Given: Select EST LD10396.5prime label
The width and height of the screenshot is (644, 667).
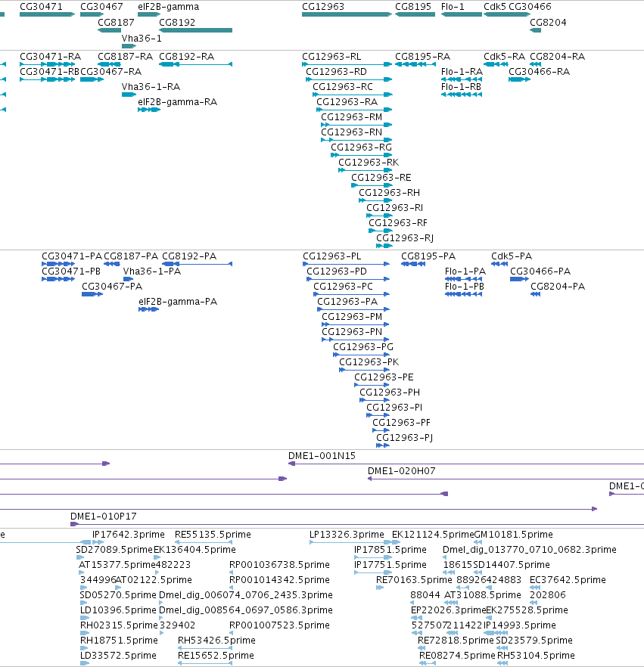Looking at the screenshot, I should point(118,610).
